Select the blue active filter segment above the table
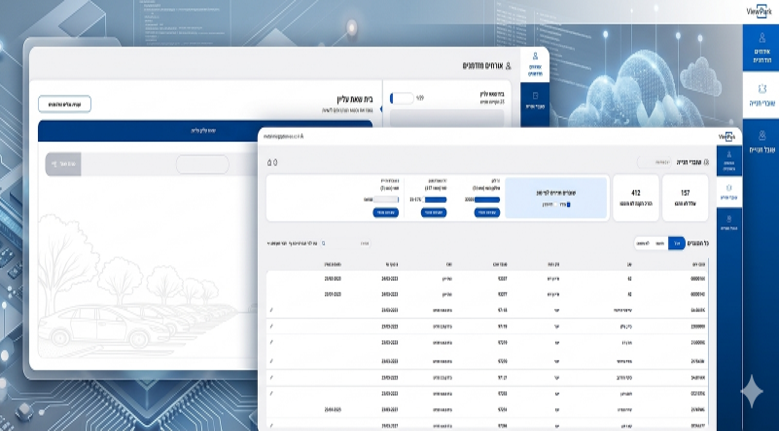Viewport: 779px width, 431px height. point(676,243)
